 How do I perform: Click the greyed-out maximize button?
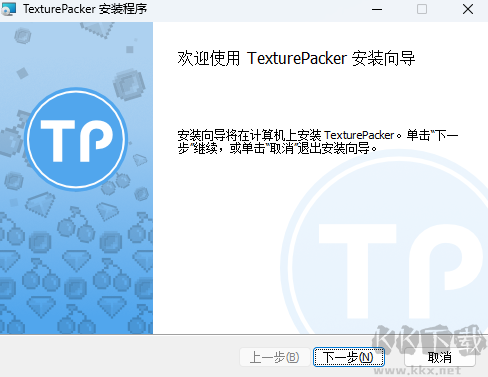[422, 9]
